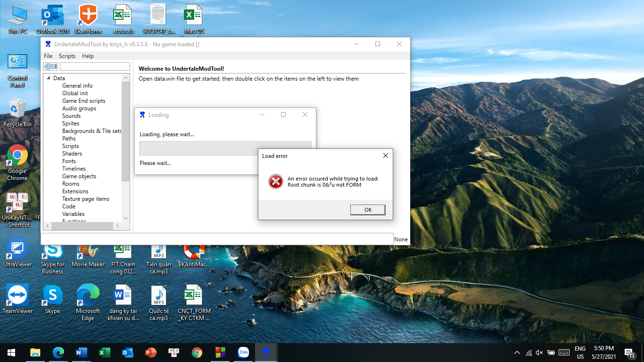Click the UndertaleModTool taskbar icon
Screen dimensions: 644x362
pos(266,352)
